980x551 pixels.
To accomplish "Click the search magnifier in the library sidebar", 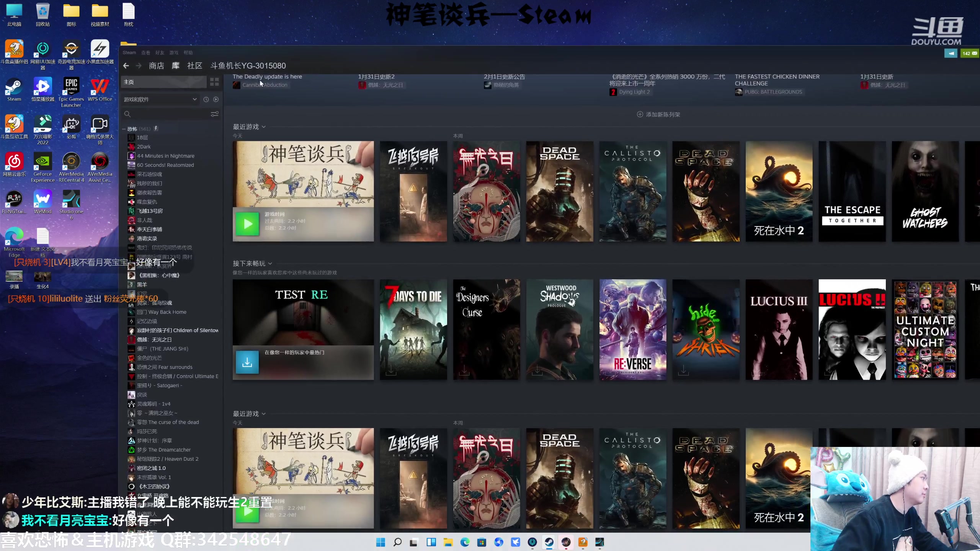I will click(127, 114).
